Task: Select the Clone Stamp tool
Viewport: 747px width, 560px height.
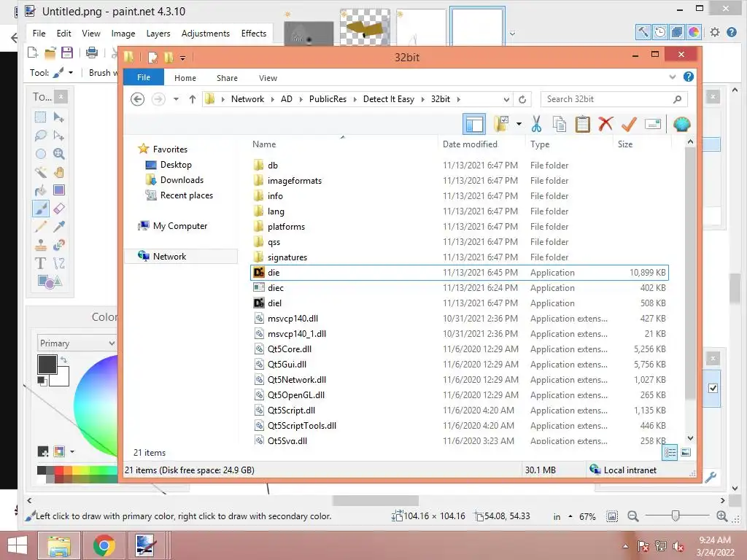Action: [x=41, y=245]
